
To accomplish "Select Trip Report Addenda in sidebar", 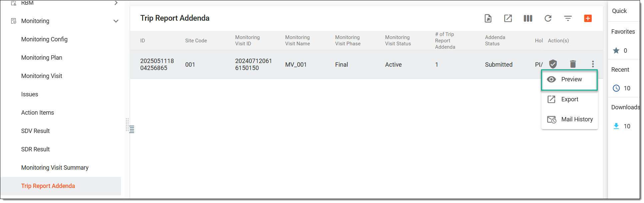I will (48, 186).
